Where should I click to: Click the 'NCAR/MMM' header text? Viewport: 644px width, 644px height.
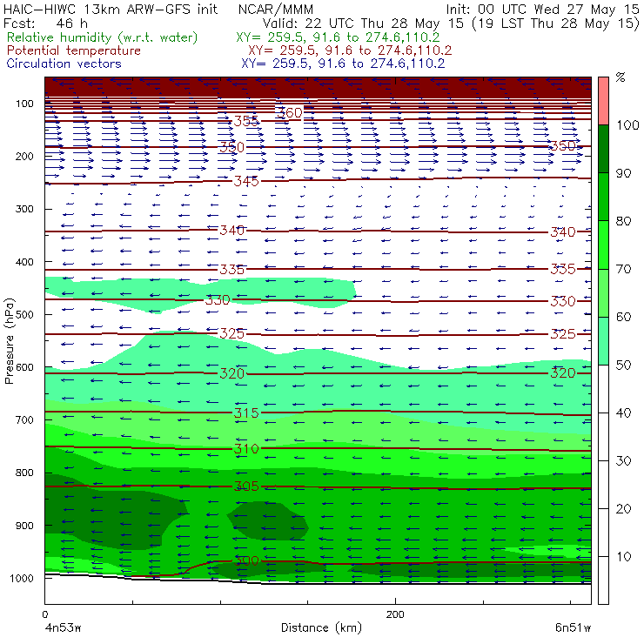click(x=276, y=10)
